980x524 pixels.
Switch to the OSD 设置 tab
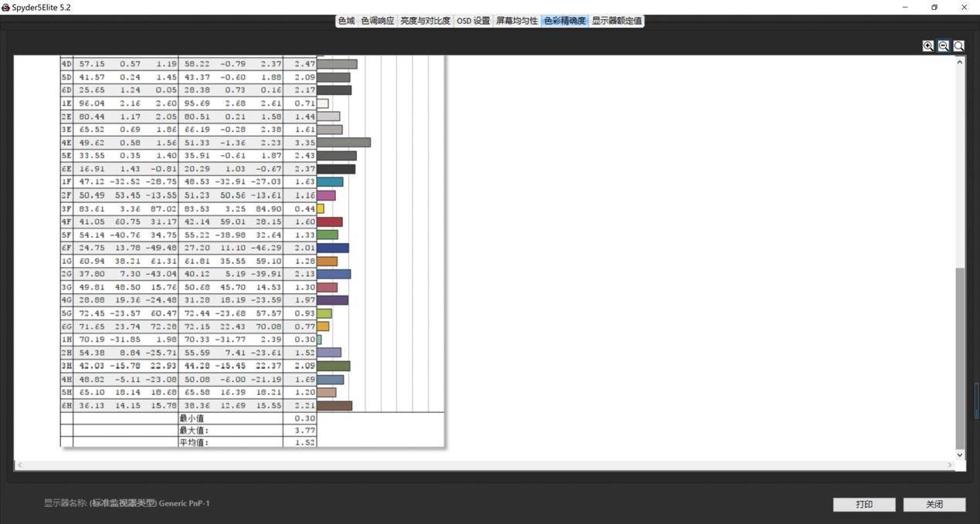click(473, 21)
